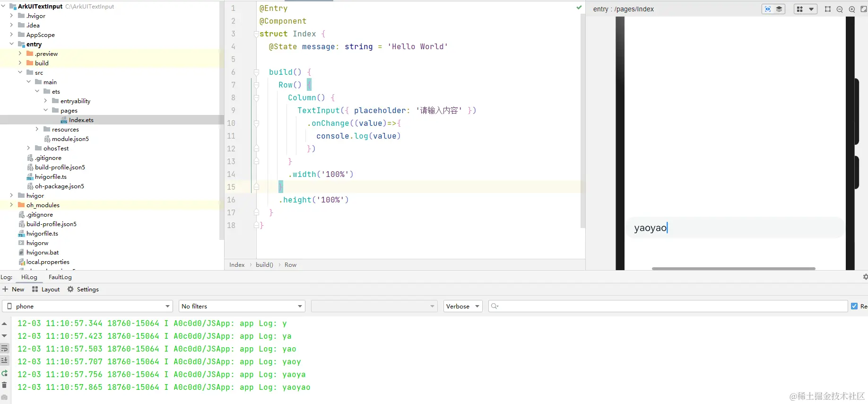Add a new log tab with New

[x=13, y=289]
